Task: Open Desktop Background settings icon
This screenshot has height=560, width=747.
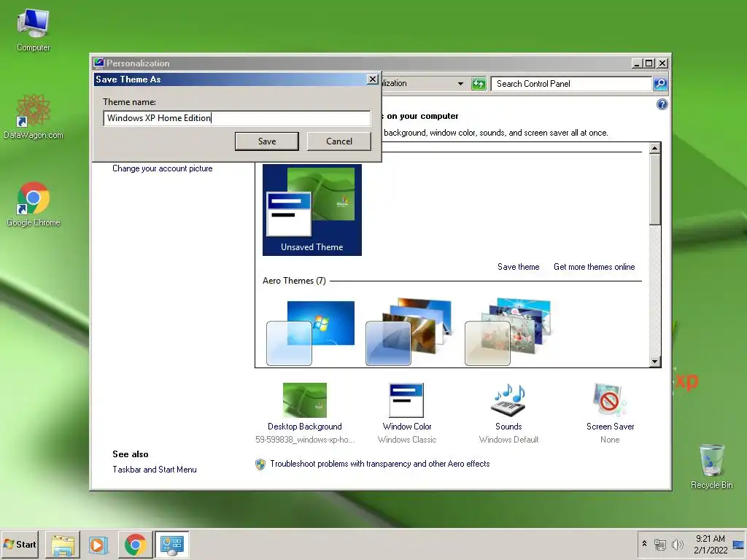Action: point(305,400)
